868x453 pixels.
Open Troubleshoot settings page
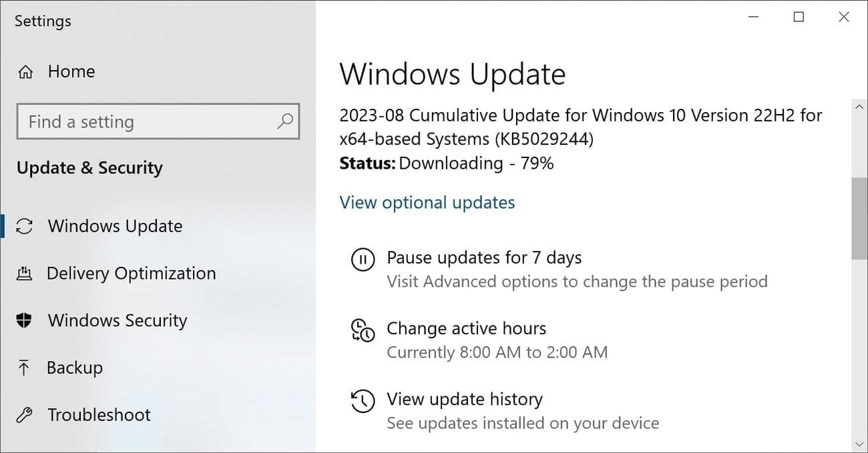pyautogui.click(x=98, y=415)
